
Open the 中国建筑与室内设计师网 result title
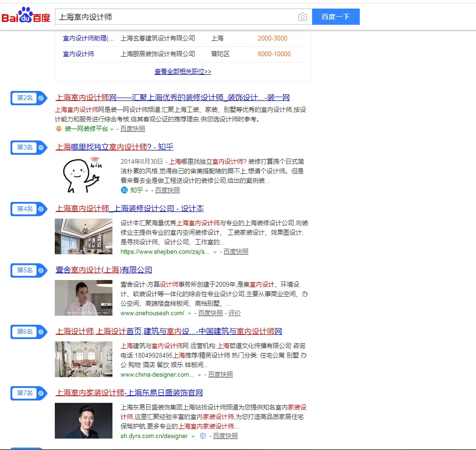point(169,331)
